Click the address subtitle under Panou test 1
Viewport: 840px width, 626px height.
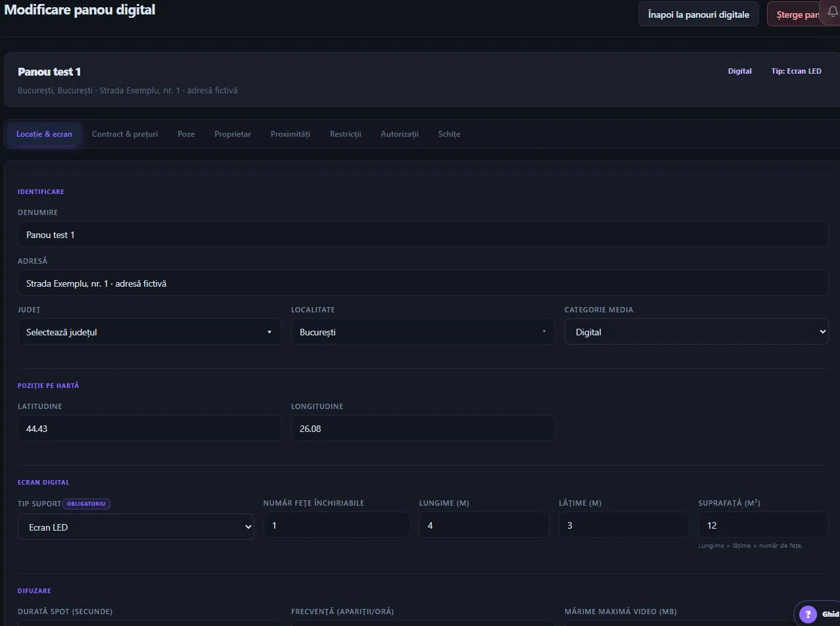(128, 90)
